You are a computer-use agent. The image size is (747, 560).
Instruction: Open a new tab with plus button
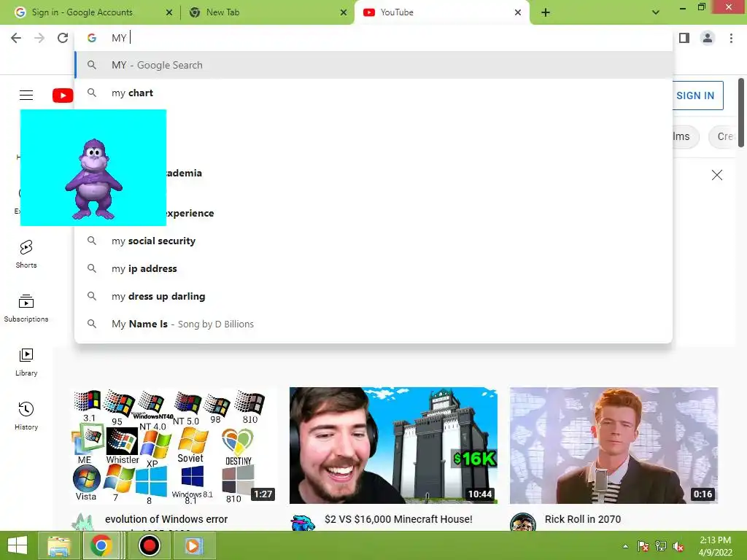(546, 12)
